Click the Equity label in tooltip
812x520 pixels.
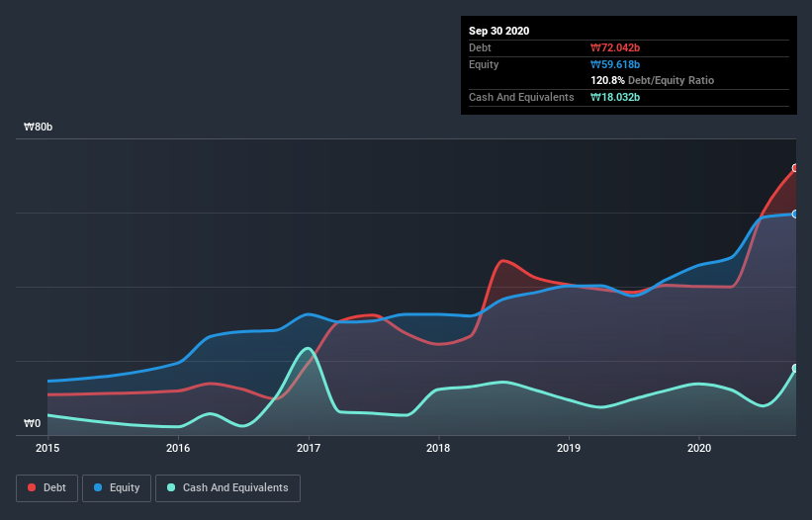pyautogui.click(x=484, y=64)
